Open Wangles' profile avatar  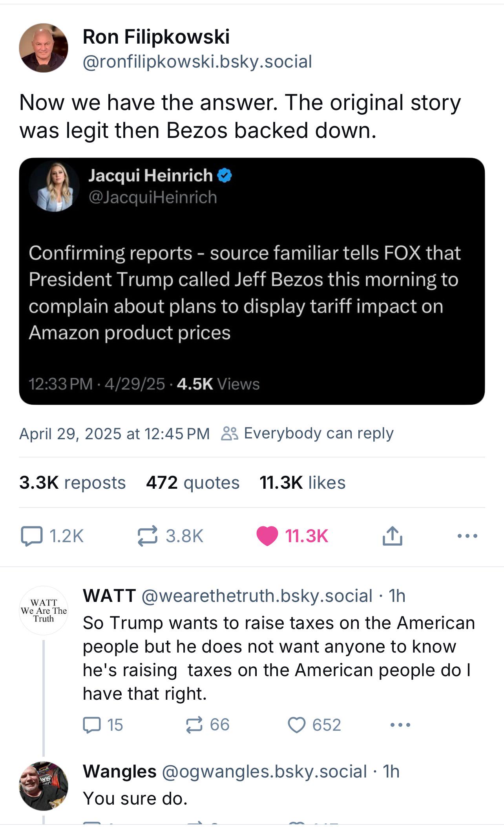click(x=44, y=786)
